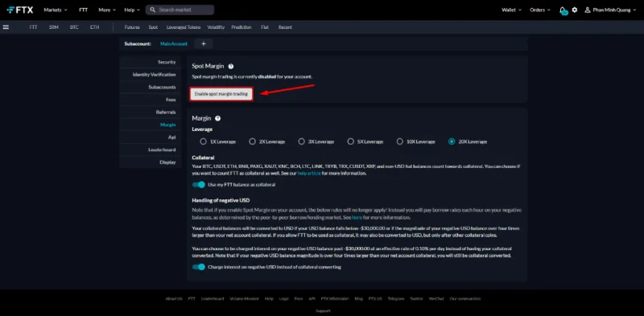Open Blog footer link

point(358,299)
